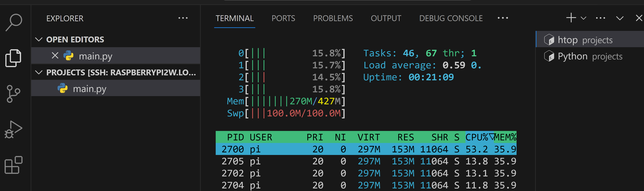
Task: Sort htop by RES column header
Action: click(405, 137)
